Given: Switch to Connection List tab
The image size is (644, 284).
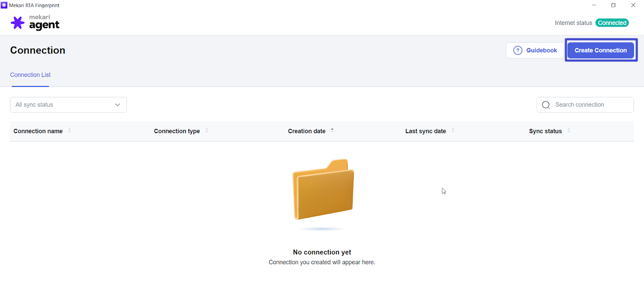Looking at the screenshot, I should (30, 75).
